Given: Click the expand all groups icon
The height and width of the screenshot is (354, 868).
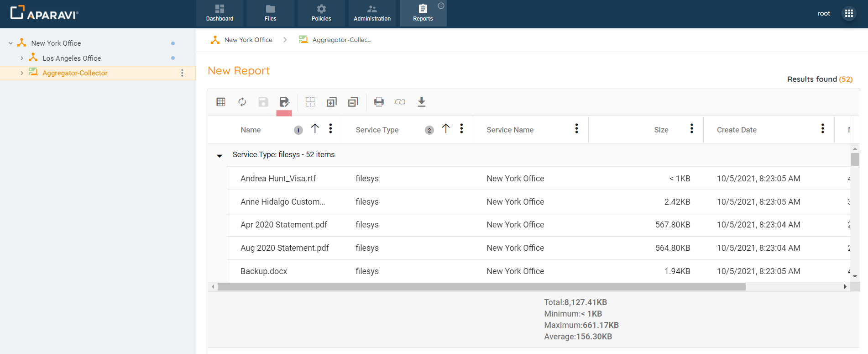Looking at the screenshot, I should pyautogui.click(x=332, y=102).
